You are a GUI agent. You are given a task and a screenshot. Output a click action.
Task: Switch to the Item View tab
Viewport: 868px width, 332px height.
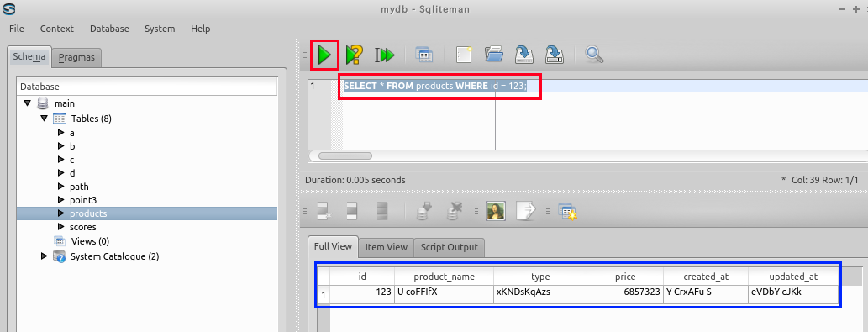(x=386, y=247)
